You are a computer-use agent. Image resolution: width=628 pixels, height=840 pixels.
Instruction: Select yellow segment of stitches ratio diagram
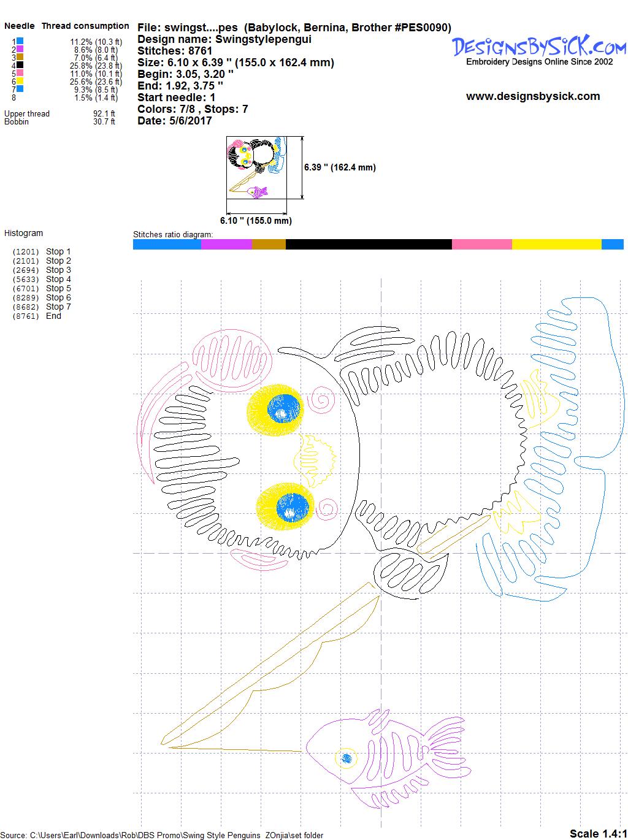tap(556, 245)
